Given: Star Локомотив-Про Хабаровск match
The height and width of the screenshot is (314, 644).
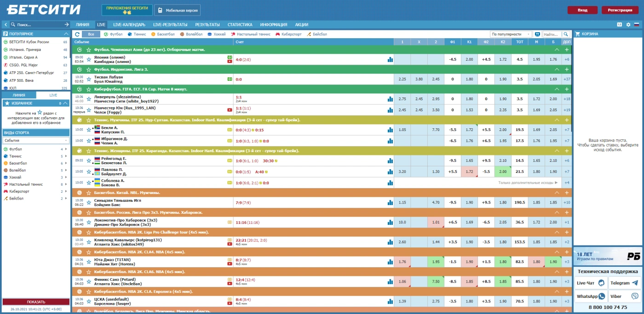Looking at the screenshot, I should tap(89, 222).
